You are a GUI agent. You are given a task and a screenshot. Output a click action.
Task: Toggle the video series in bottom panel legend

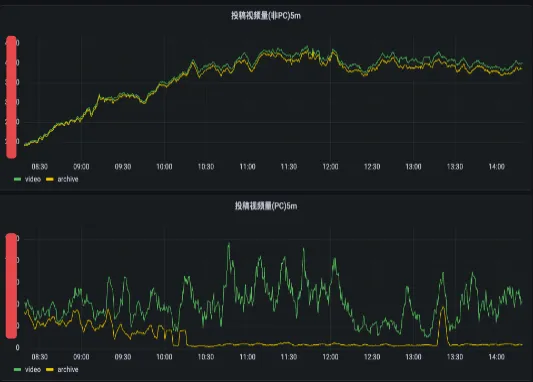tap(33, 369)
